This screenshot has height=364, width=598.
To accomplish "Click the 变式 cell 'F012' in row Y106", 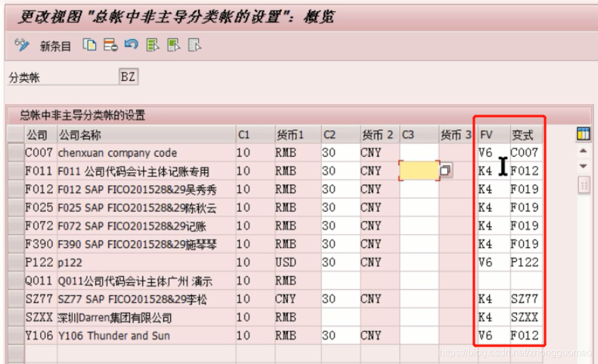I will [x=527, y=336].
